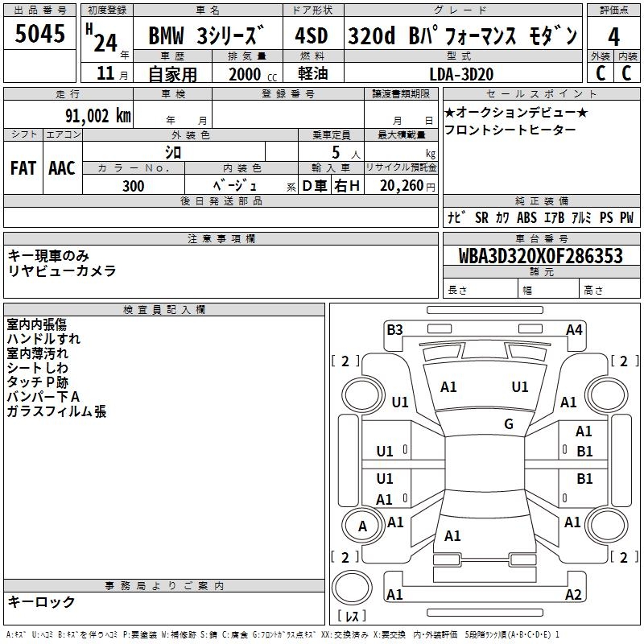
Task: Click the A mark inside the wheel
Action: 362,526
